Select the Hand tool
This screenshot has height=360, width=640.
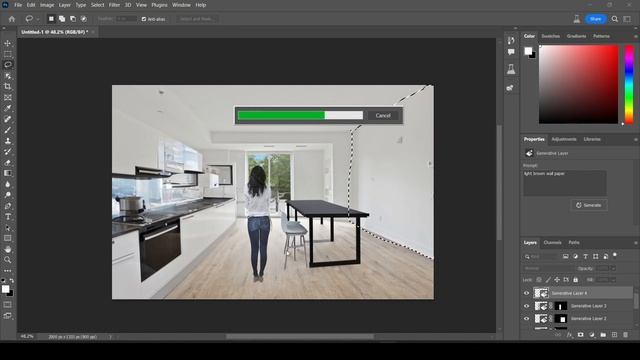point(7,249)
